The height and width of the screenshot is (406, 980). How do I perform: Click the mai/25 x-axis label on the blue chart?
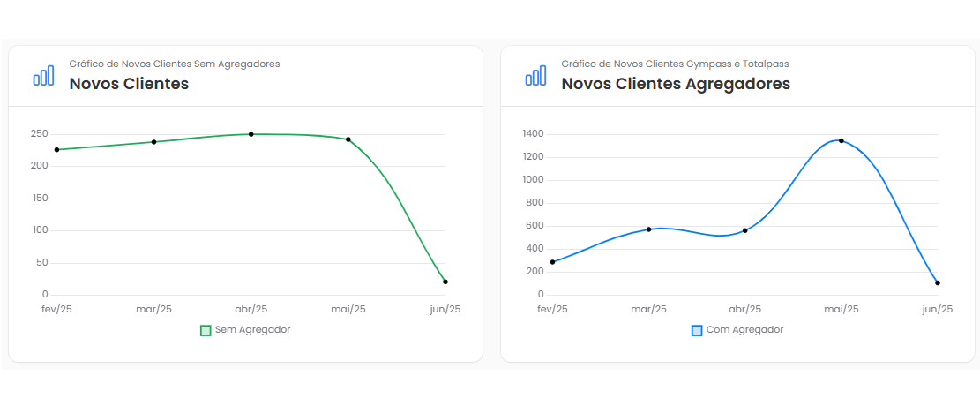(x=842, y=309)
